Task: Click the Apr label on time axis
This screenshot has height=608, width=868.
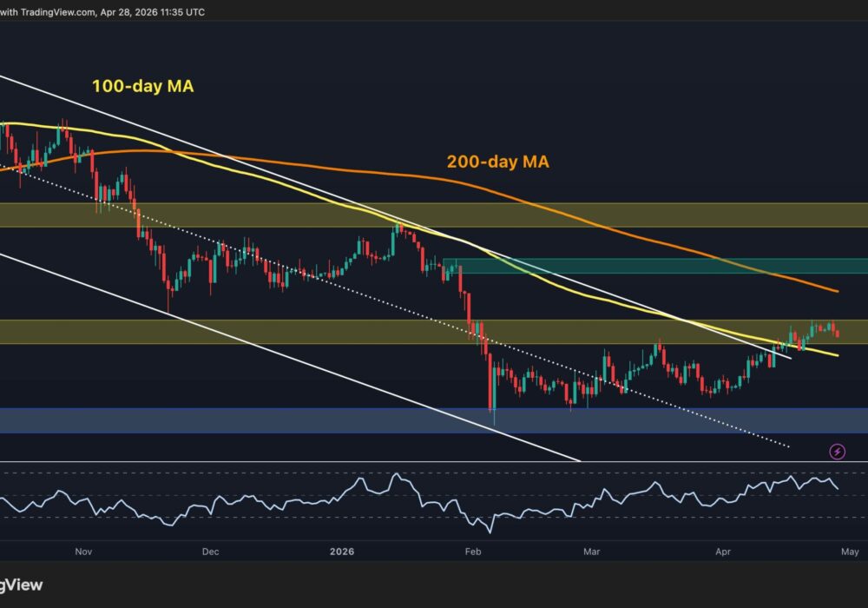Action: click(722, 551)
